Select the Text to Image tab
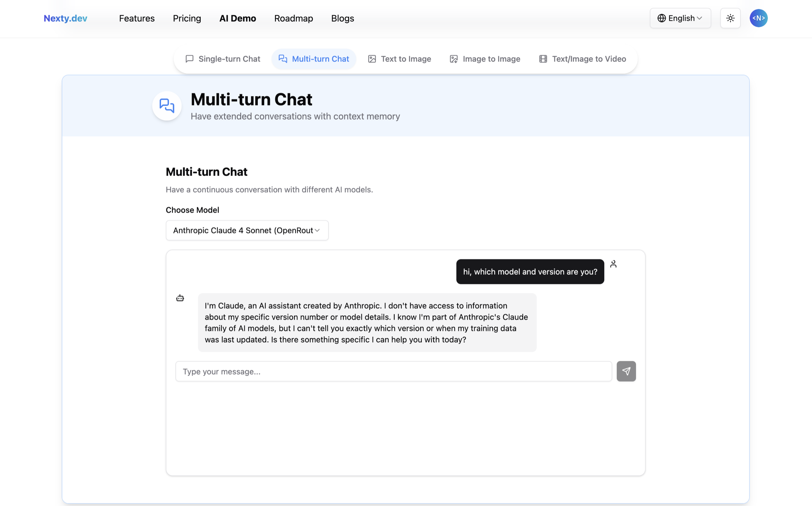Screen dimensions: 812x506 (x=399, y=59)
